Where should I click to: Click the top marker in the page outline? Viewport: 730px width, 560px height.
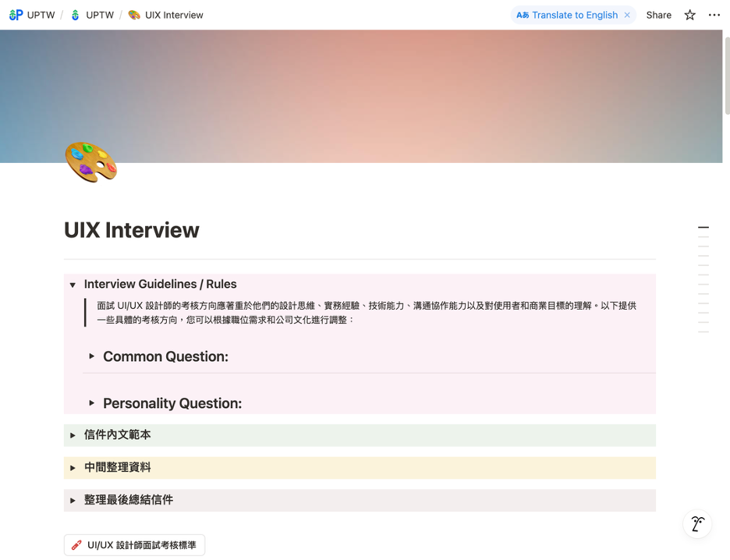[x=703, y=228]
